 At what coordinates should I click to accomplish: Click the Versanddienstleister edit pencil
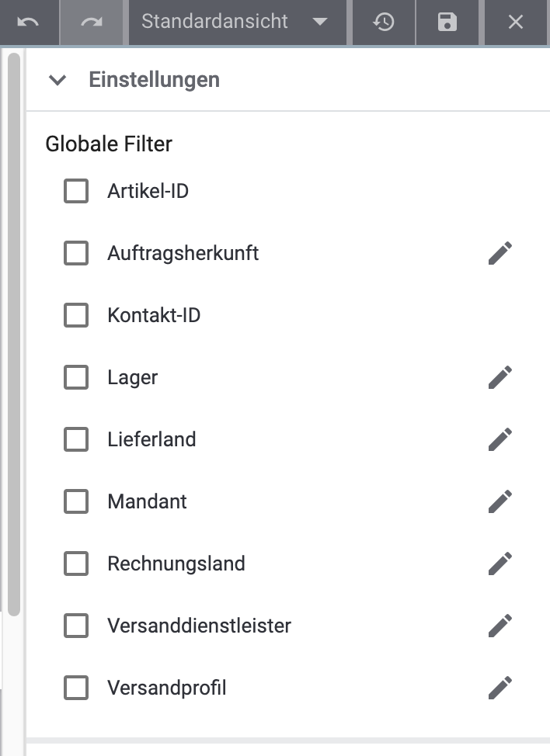pyautogui.click(x=500, y=625)
